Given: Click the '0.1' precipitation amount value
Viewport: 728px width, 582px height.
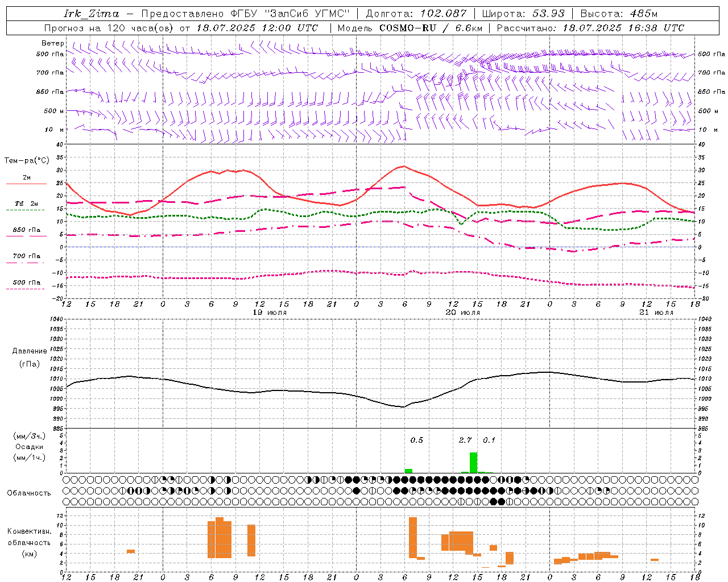Looking at the screenshot, I should [x=489, y=440].
